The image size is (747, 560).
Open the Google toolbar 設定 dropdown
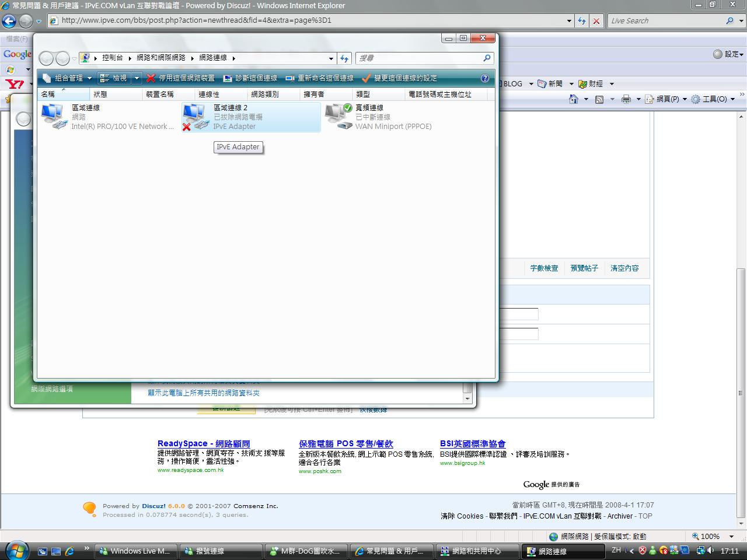tap(728, 54)
